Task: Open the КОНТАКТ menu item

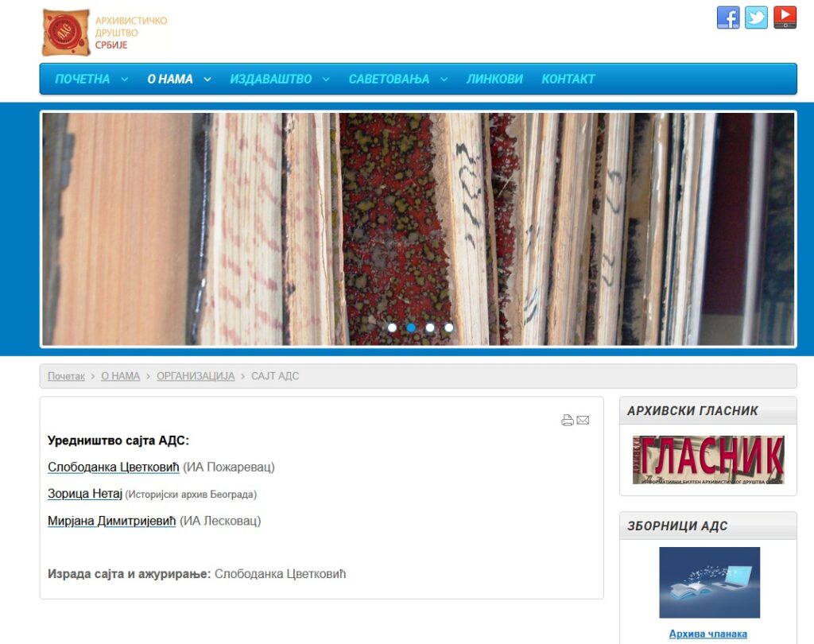Action: click(x=568, y=80)
